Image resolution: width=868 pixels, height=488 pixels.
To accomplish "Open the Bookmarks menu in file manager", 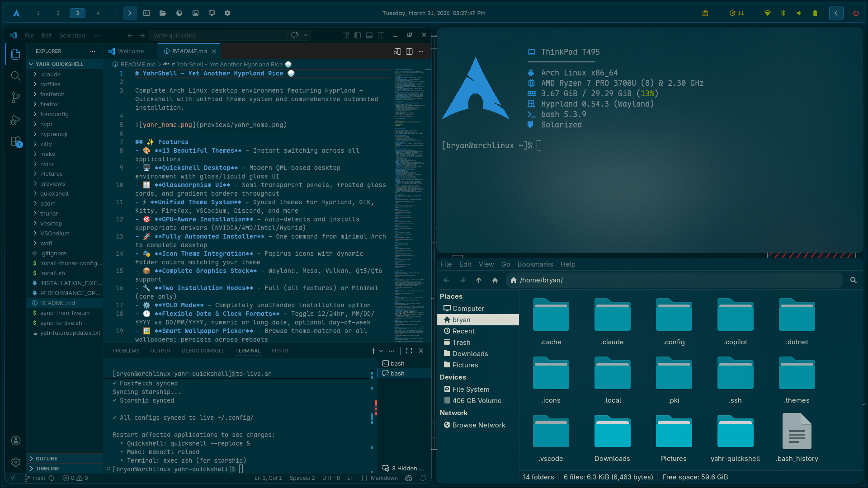I will click(x=535, y=264).
